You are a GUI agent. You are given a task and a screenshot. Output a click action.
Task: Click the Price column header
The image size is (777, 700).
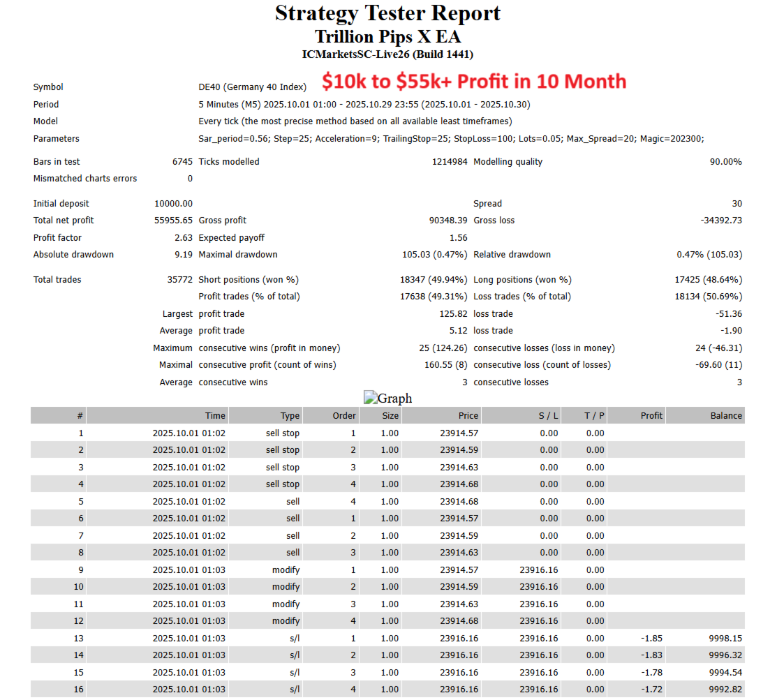point(468,415)
